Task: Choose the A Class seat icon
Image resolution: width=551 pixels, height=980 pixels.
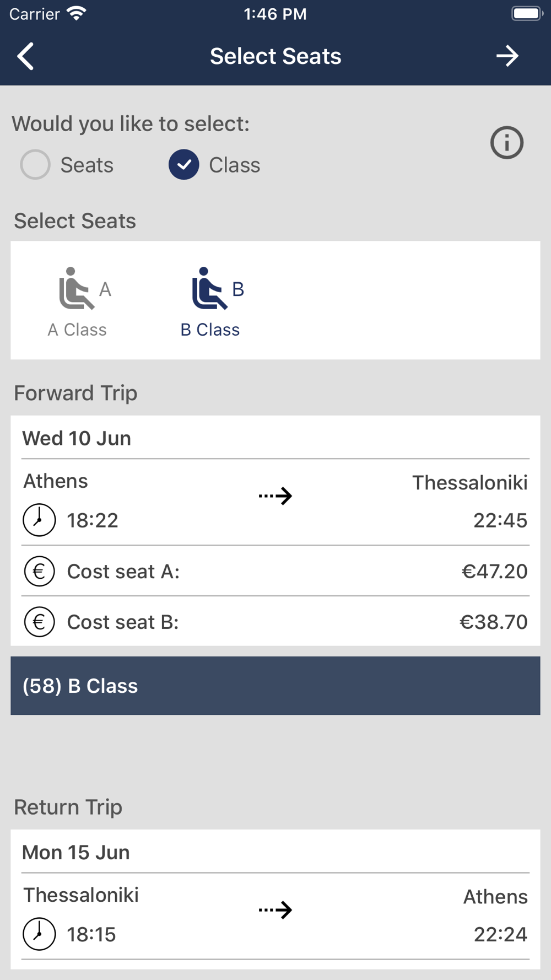Action: (x=77, y=288)
